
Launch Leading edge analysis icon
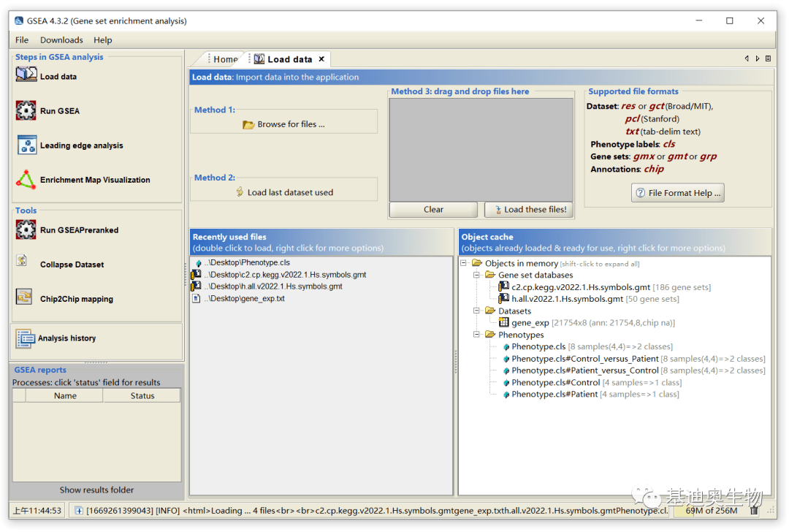(x=26, y=145)
